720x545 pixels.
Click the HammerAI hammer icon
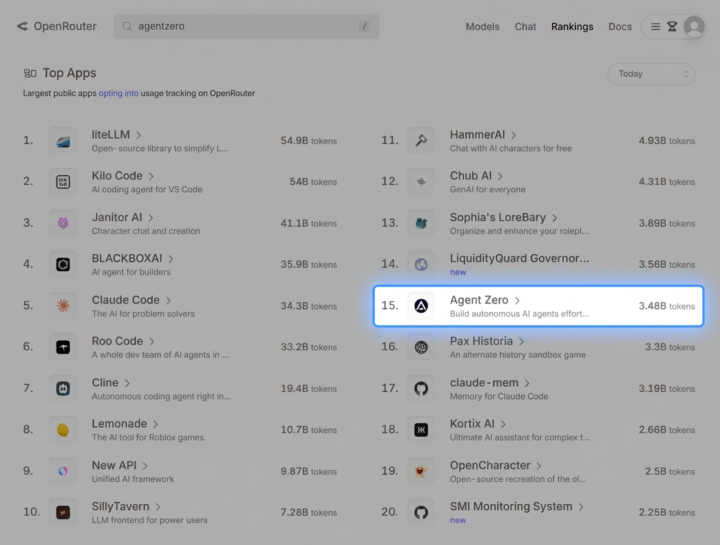(421, 140)
